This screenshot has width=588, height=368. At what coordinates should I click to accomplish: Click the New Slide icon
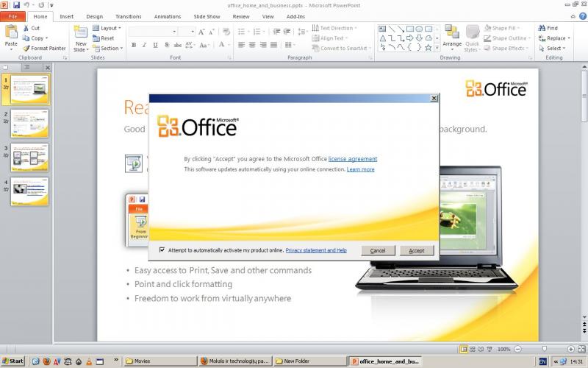[81, 32]
